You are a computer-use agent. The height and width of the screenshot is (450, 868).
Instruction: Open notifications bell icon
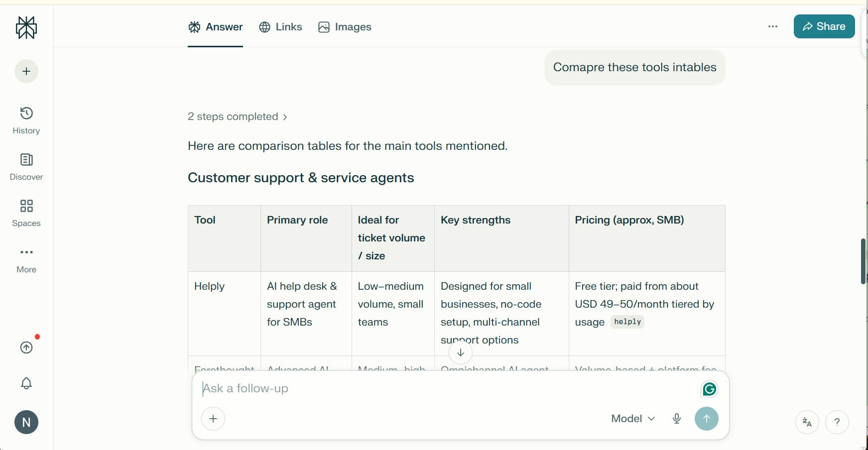(26, 383)
